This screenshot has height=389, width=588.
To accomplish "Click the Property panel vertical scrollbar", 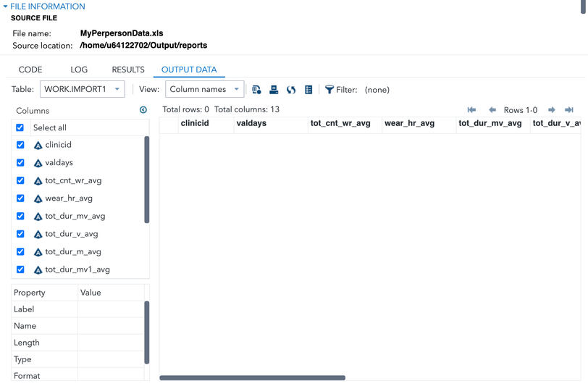I will [146, 332].
